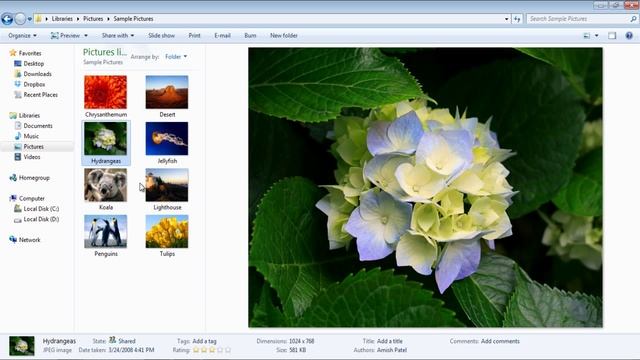Open recent locations dropdown arrow

click(x=29, y=19)
